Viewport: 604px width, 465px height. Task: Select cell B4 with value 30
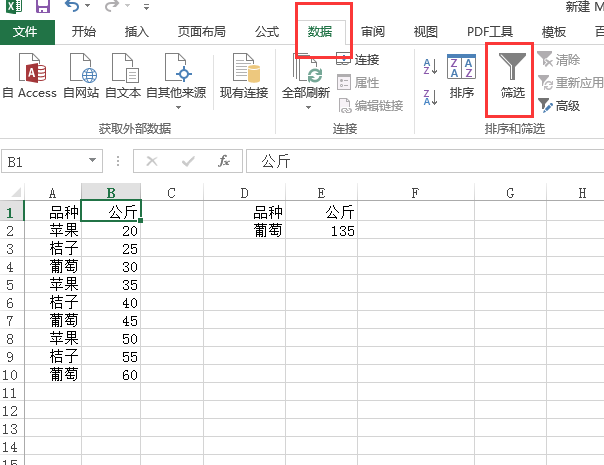[111, 266]
